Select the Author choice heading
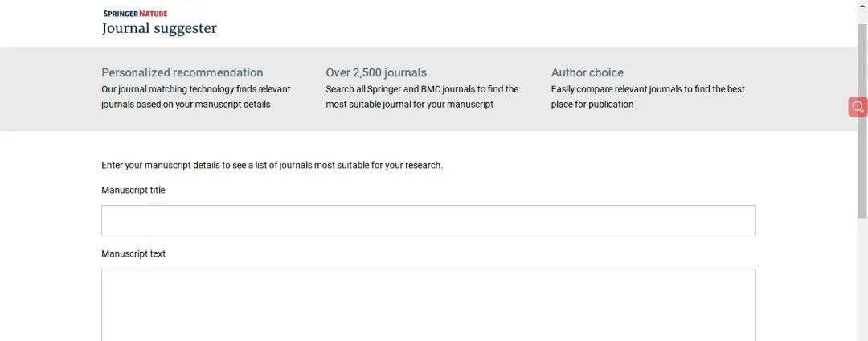868x341 pixels. [587, 72]
